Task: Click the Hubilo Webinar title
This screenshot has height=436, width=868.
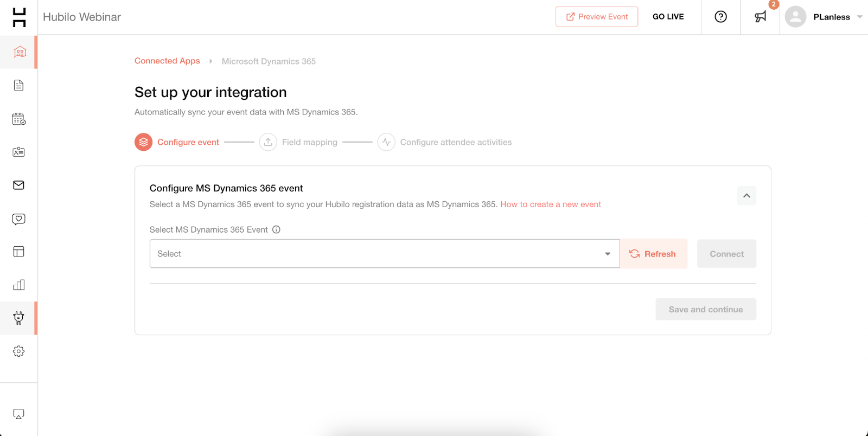Action: [82, 17]
